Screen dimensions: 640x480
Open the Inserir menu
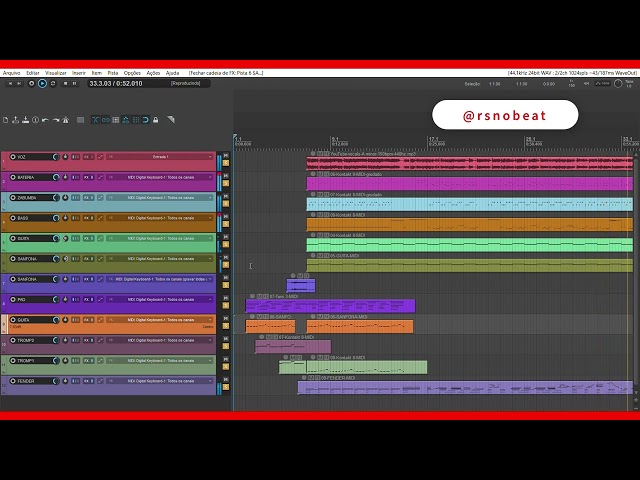(79, 73)
